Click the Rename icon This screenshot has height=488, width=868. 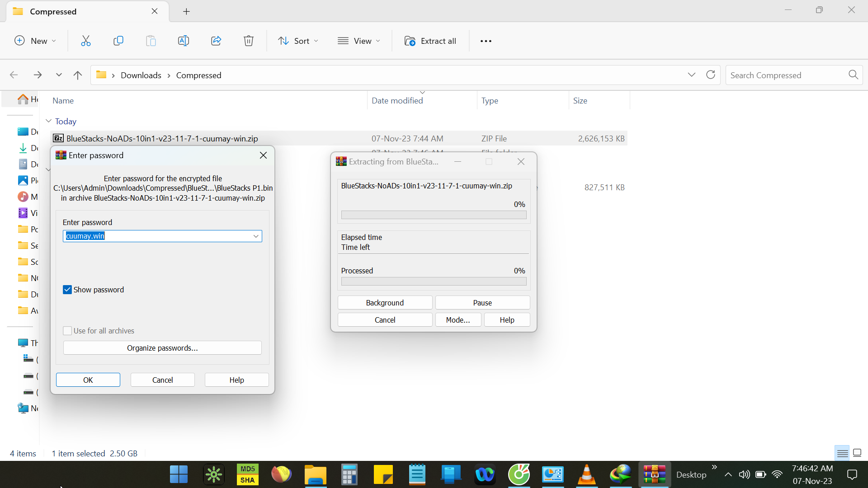[184, 41]
